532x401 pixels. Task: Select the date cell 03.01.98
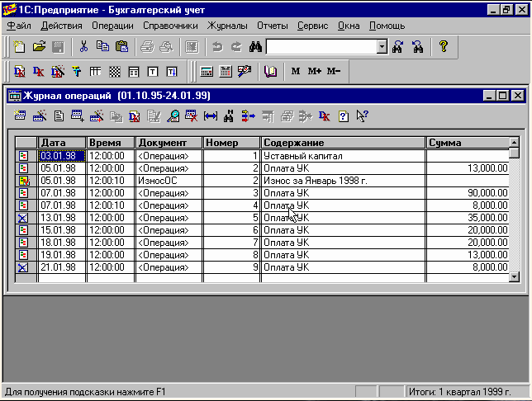click(x=62, y=156)
